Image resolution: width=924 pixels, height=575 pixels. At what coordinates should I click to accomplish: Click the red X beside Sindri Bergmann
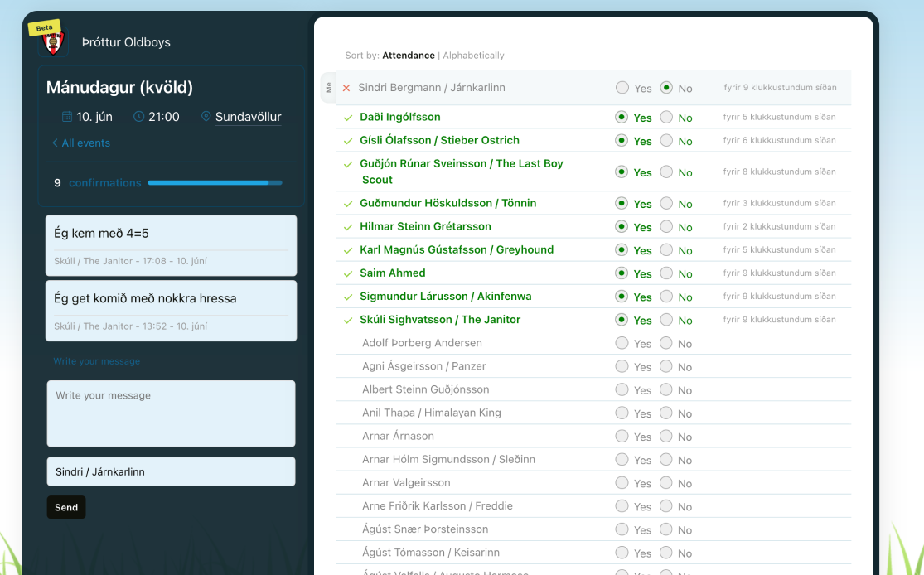point(346,88)
